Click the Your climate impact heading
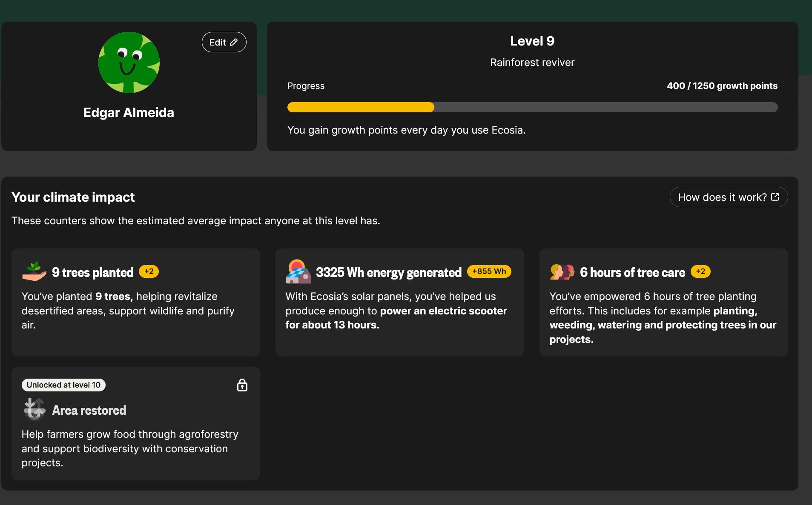Screen dimensions: 812x505 (x=73, y=197)
